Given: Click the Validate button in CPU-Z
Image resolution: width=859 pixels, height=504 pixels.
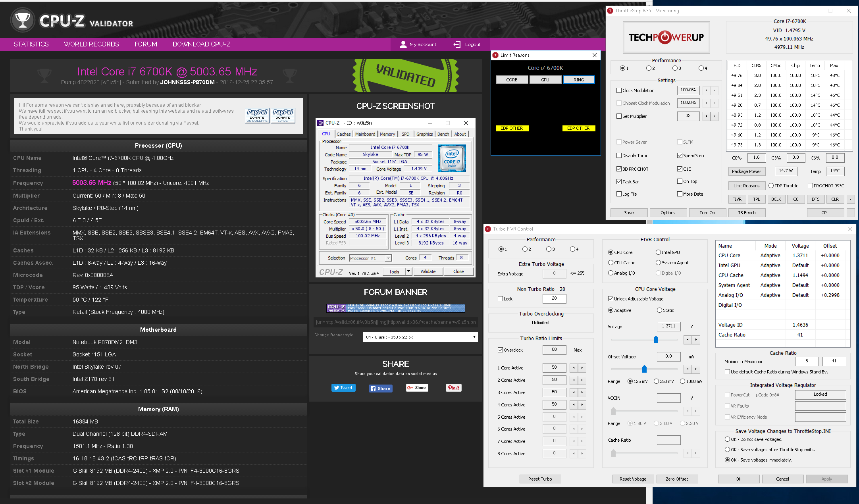Looking at the screenshot, I should pos(428,271).
